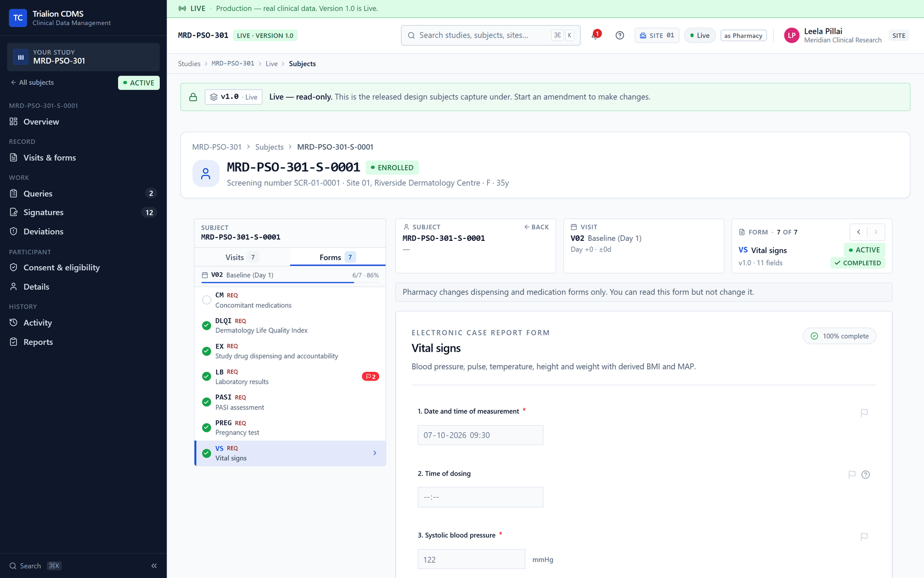Click the lock icon in read-only banner
The image size is (924, 578).
coord(193,97)
